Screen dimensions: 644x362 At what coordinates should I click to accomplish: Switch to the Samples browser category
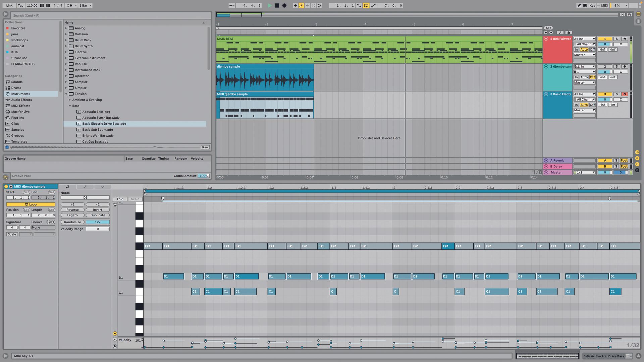(18, 129)
